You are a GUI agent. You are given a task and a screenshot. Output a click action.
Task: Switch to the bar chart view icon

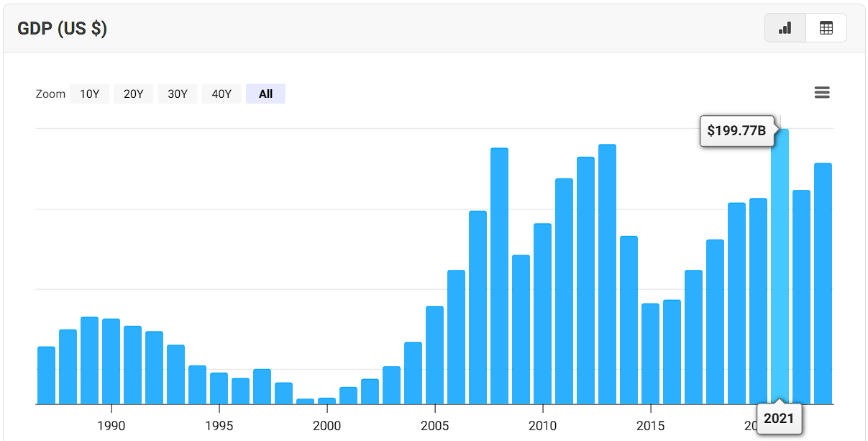point(785,28)
